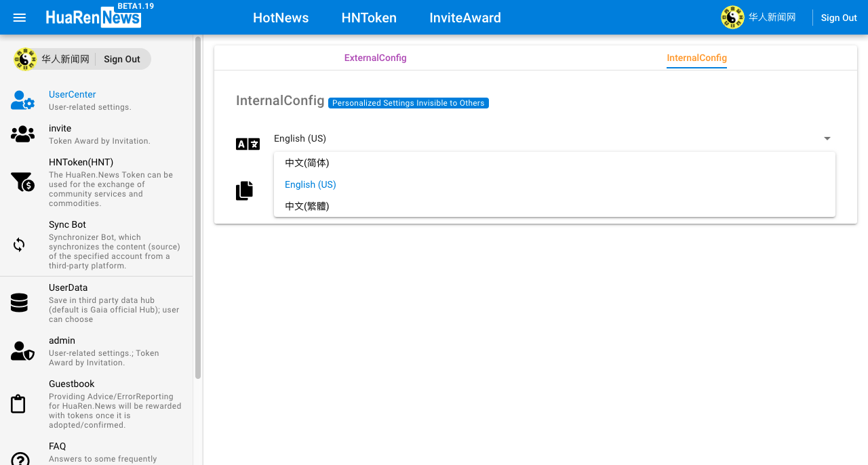
Task: Choose 中文(简体) from language list
Action: coord(555,163)
